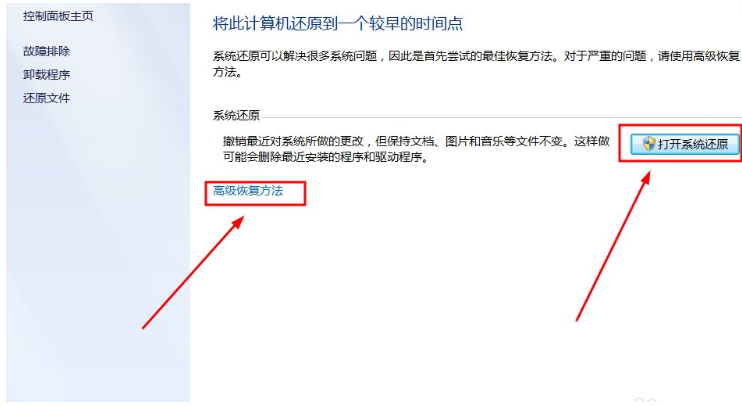
Task: Click the shield icon on 打开系统还原 button
Action: (648, 144)
